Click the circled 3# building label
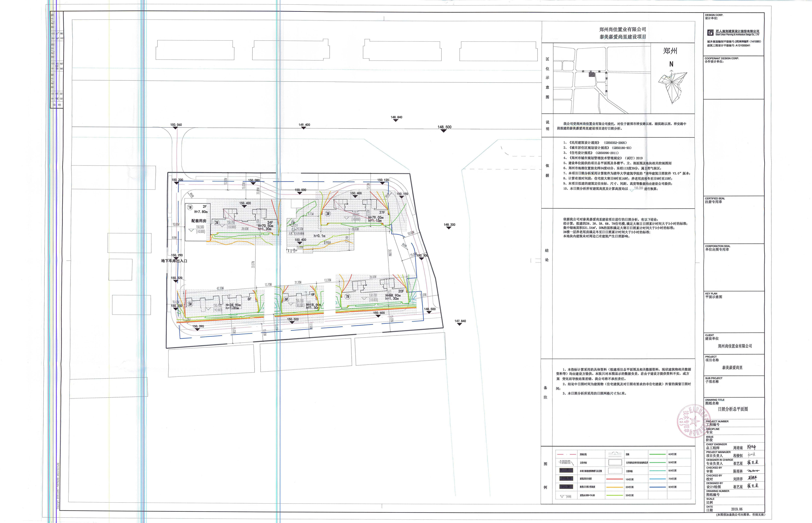812x523 pixels. click(x=327, y=214)
